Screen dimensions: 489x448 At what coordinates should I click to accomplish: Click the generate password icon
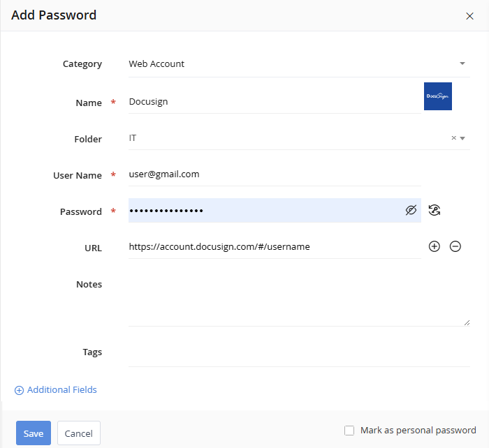point(435,210)
